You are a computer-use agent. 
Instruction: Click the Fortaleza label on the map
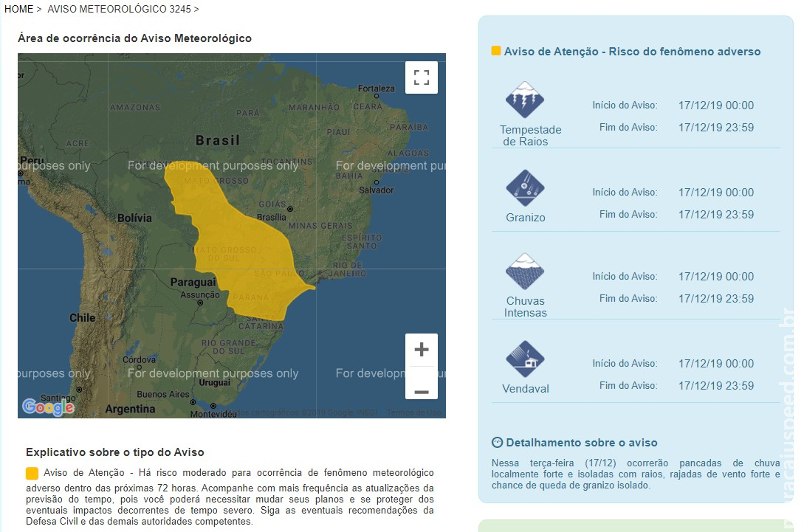[376, 89]
